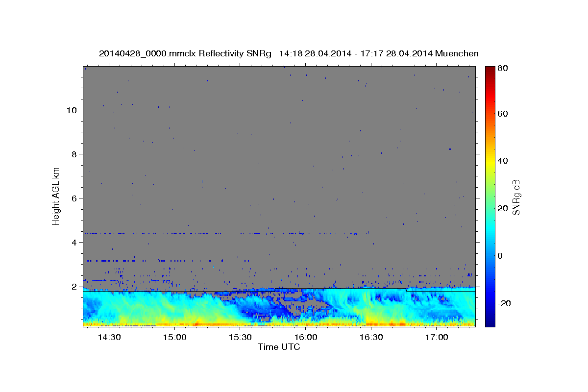Click the colorbar value 0
Screen dimensions: 588x392
coord(500,256)
